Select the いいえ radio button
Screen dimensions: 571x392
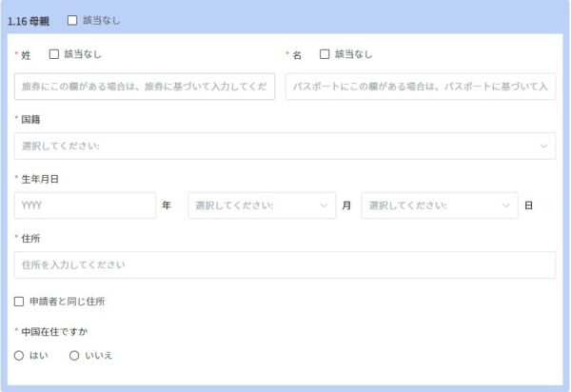tap(74, 355)
